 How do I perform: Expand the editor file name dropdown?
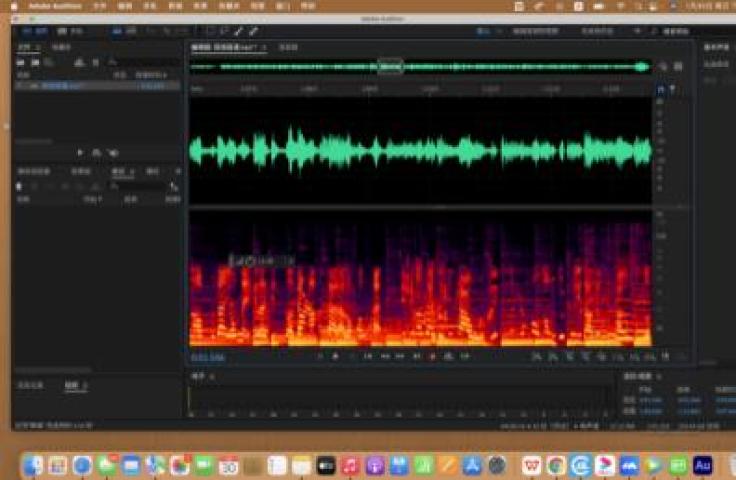[264, 47]
